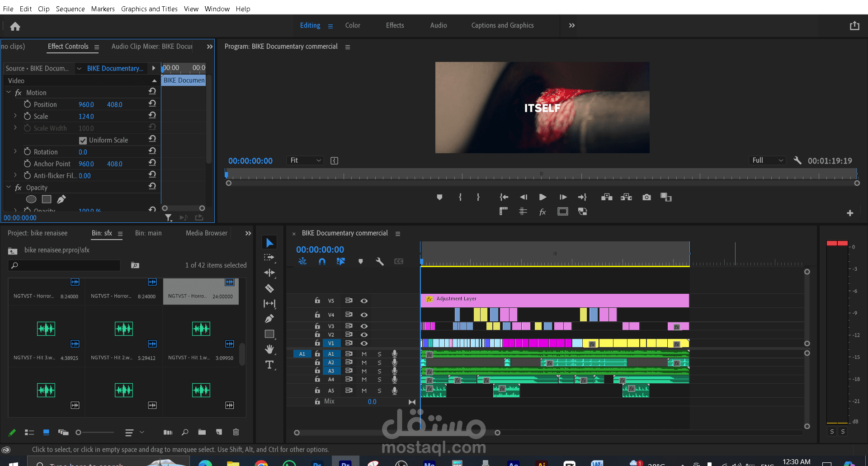This screenshot has height=466, width=868.
Task: Click the Adjustment Layer clip on V5
Action: pos(554,300)
